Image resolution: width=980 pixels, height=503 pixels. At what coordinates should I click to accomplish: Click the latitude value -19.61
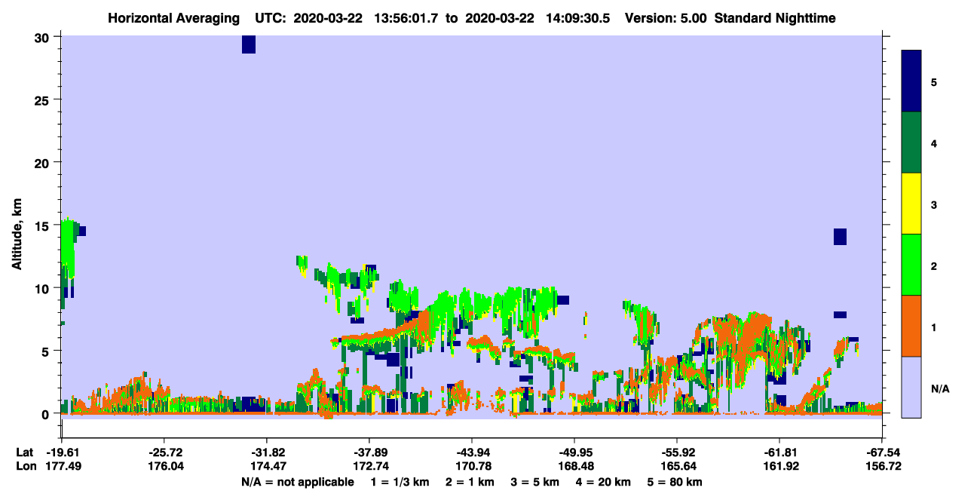point(62,452)
